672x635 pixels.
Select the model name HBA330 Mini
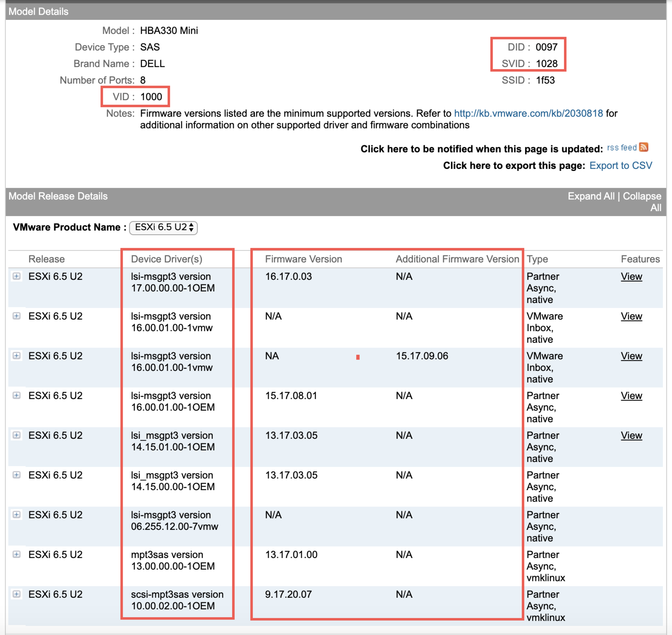[169, 30]
